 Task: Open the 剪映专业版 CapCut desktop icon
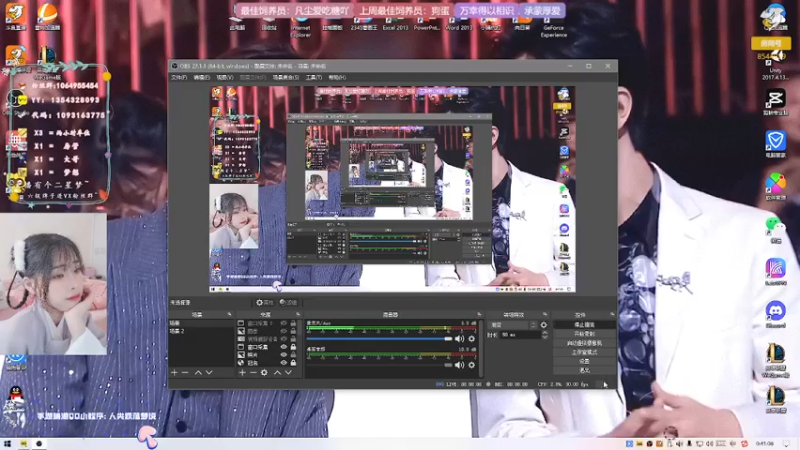coord(775,102)
